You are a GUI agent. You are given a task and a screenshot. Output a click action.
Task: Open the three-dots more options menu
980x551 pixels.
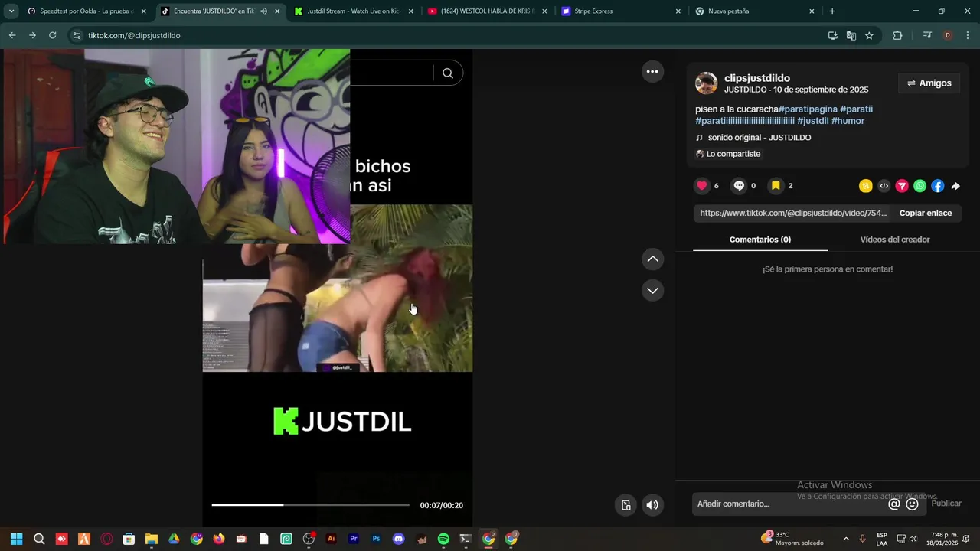pyautogui.click(x=652, y=71)
